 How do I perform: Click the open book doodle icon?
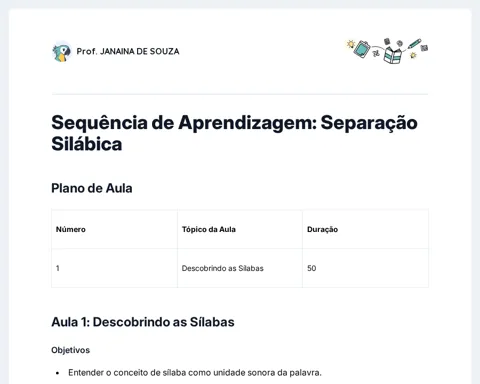tap(392, 55)
